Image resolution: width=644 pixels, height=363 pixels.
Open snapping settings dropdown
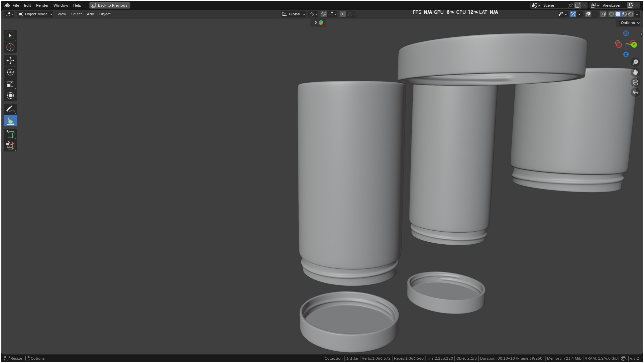pos(332,14)
